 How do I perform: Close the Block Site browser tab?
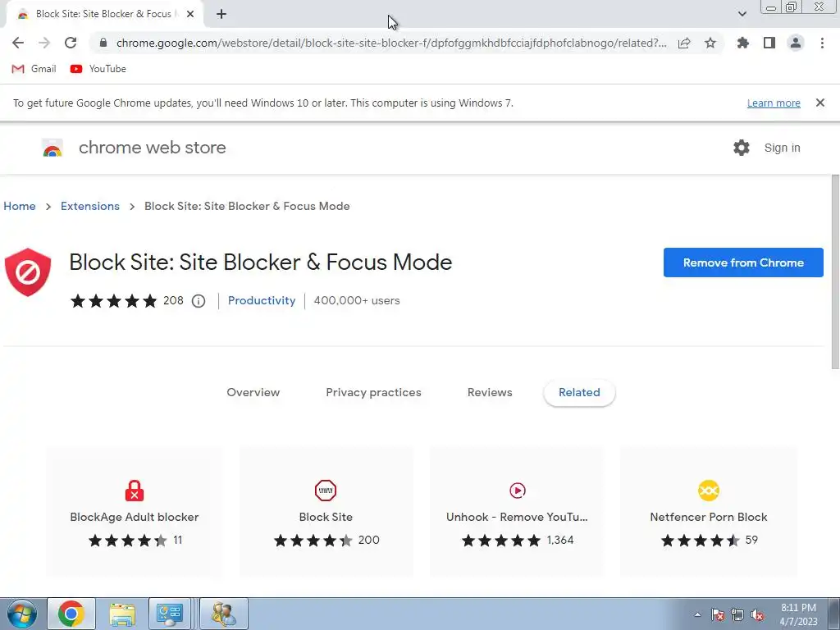click(x=190, y=14)
